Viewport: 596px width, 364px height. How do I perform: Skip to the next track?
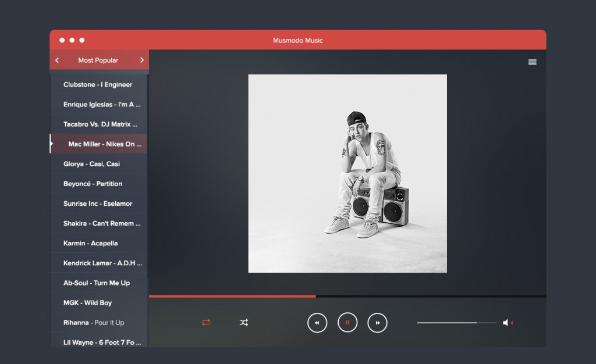click(x=377, y=322)
